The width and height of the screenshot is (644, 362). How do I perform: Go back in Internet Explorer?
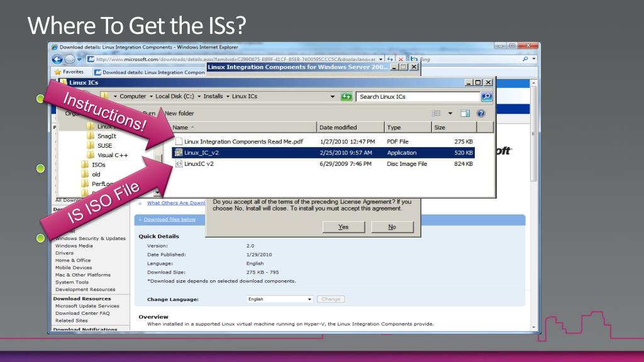click(x=57, y=59)
